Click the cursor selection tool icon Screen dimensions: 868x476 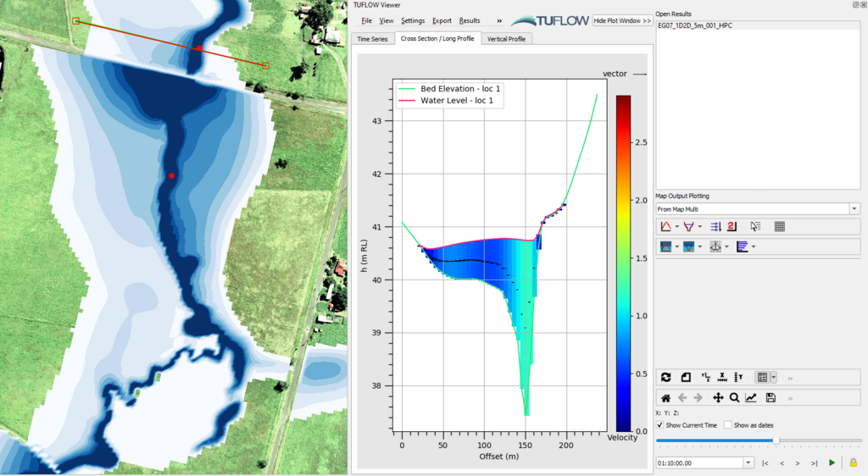755,226
